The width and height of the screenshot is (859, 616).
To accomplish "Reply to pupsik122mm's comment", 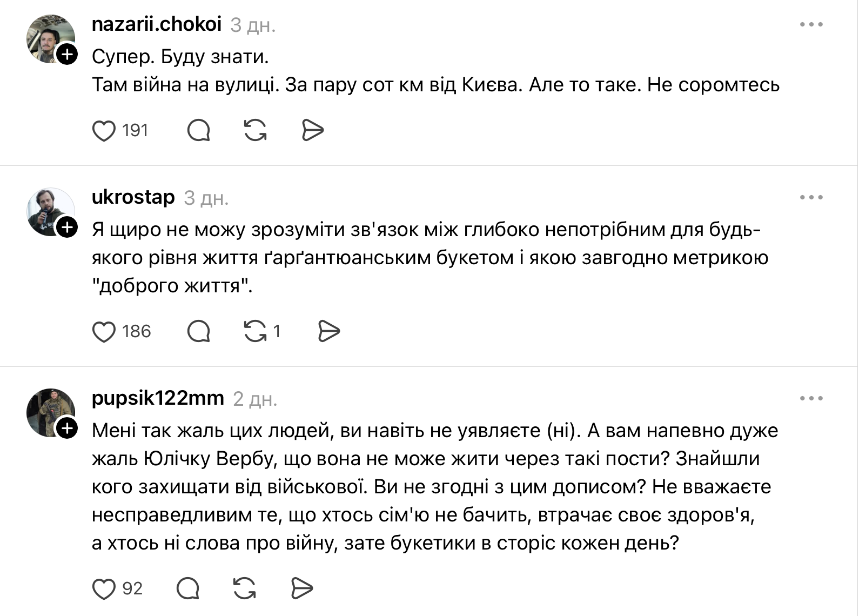I will click(188, 589).
